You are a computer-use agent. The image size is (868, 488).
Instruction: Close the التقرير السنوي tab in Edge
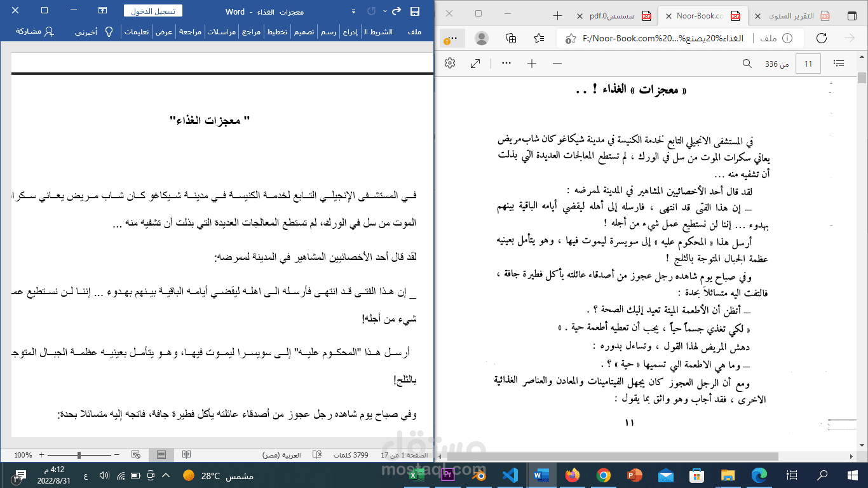[759, 16]
